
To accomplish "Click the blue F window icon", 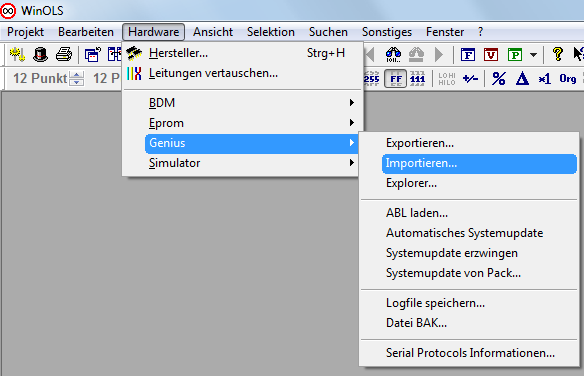I will click(x=468, y=55).
